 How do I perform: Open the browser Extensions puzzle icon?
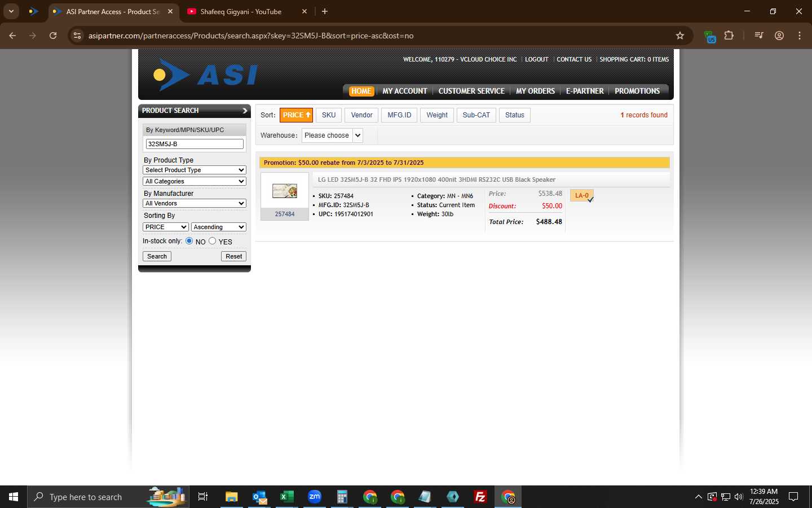pos(729,36)
